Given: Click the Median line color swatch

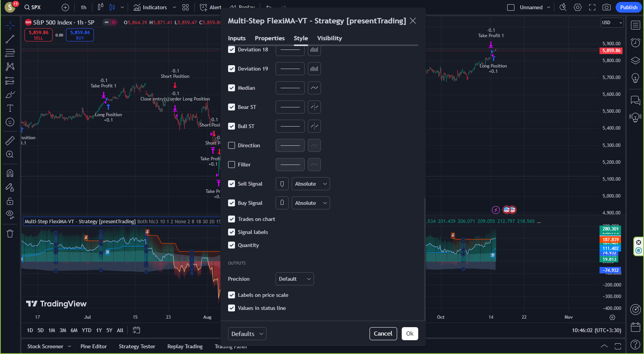Looking at the screenshot, I should pos(290,88).
